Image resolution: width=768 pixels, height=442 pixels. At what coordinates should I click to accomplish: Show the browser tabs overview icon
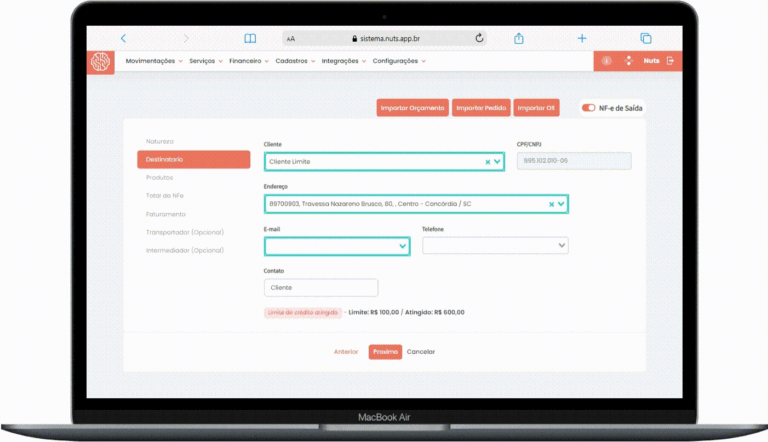pos(646,38)
